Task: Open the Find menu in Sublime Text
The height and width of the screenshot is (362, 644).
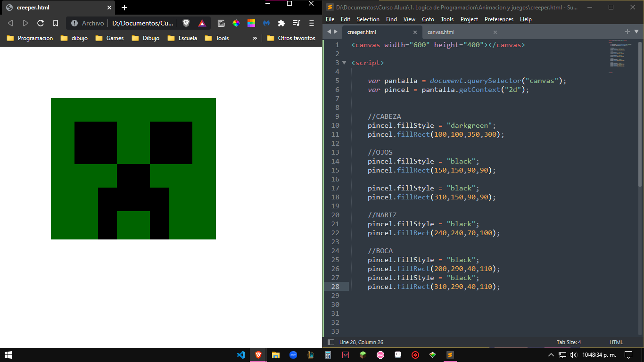Action: click(391, 19)
